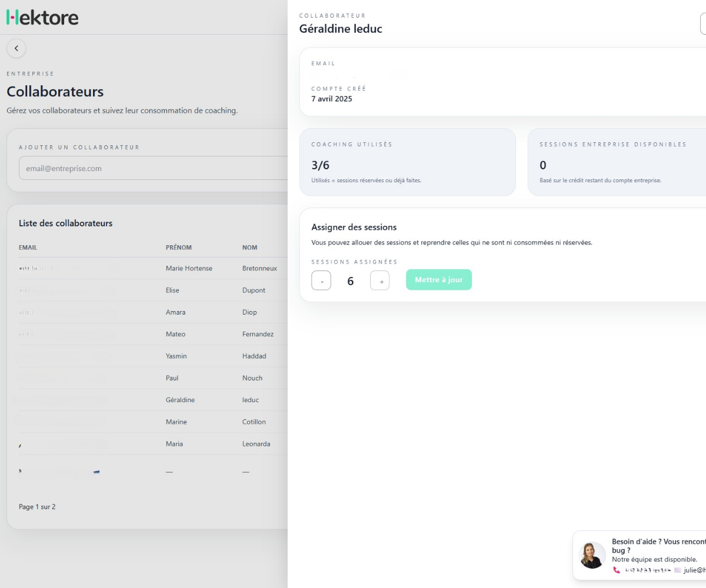Increase assigned sessions with plus button
Viewport: 706px width, 588px height.
[380, 280]
